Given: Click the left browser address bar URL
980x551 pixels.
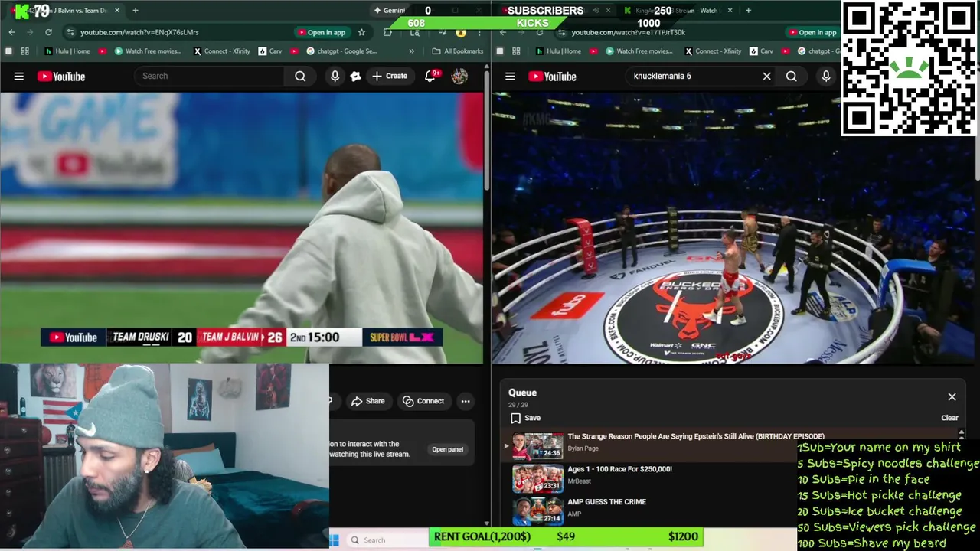Looking at the screenshot, I should [139, 32].
